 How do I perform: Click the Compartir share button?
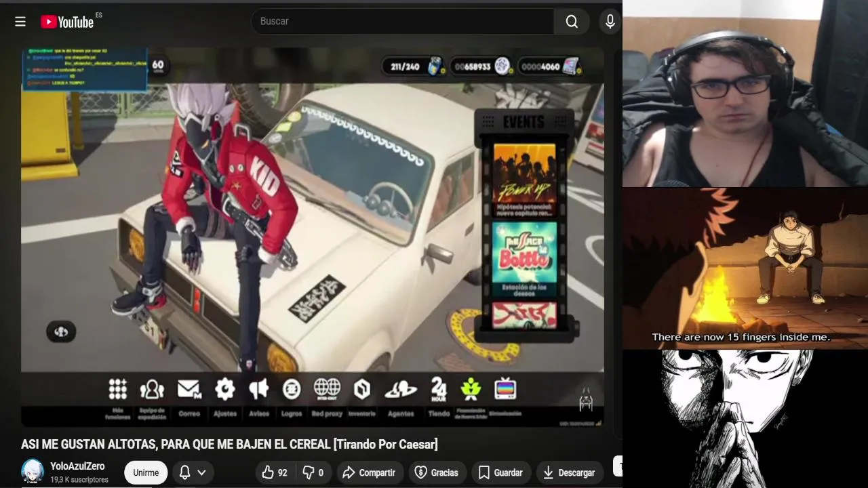click(370, 472)
